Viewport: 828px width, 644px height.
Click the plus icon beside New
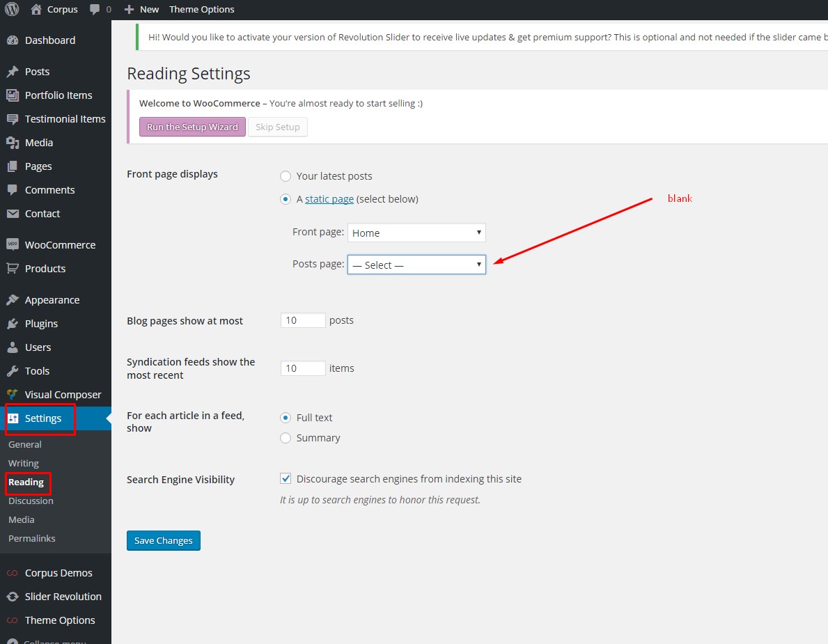click(x=129, y=10)
